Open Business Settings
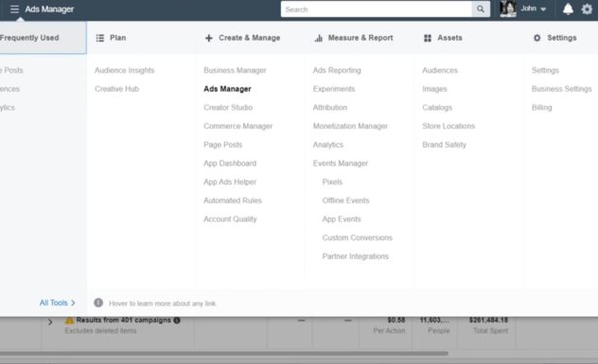The height and width of the screenshot is (364, 598). (x=562, y=89)
